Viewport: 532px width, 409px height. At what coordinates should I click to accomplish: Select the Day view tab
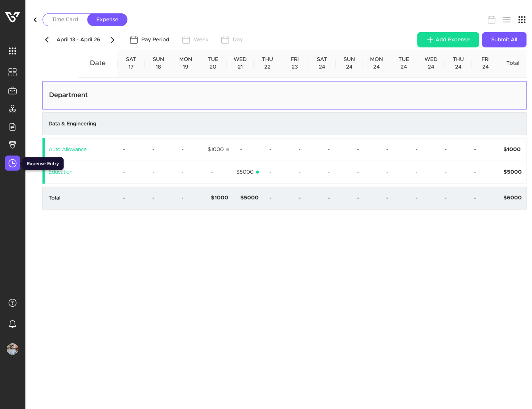tap(232, 40)
